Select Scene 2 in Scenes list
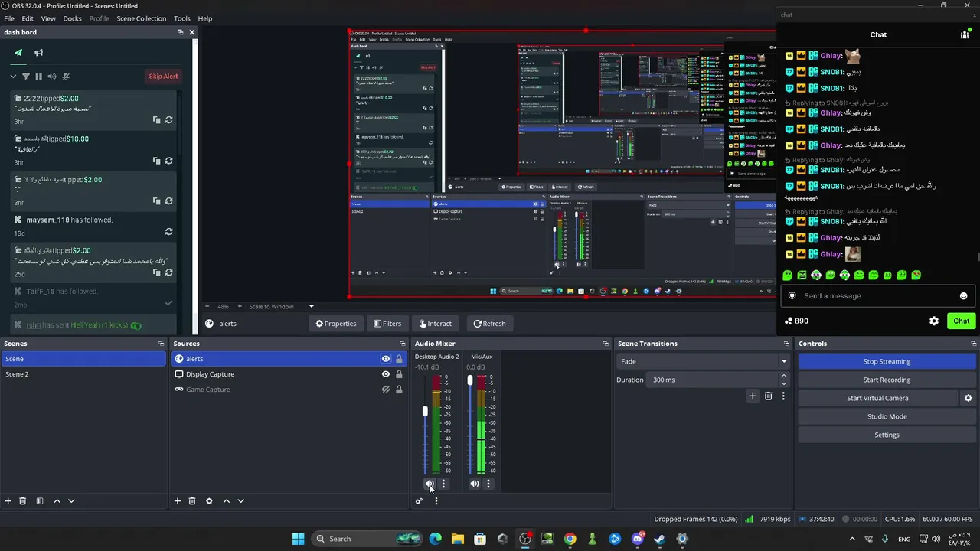The height and width of the screenshot is (551, 980). click(83, 374)
